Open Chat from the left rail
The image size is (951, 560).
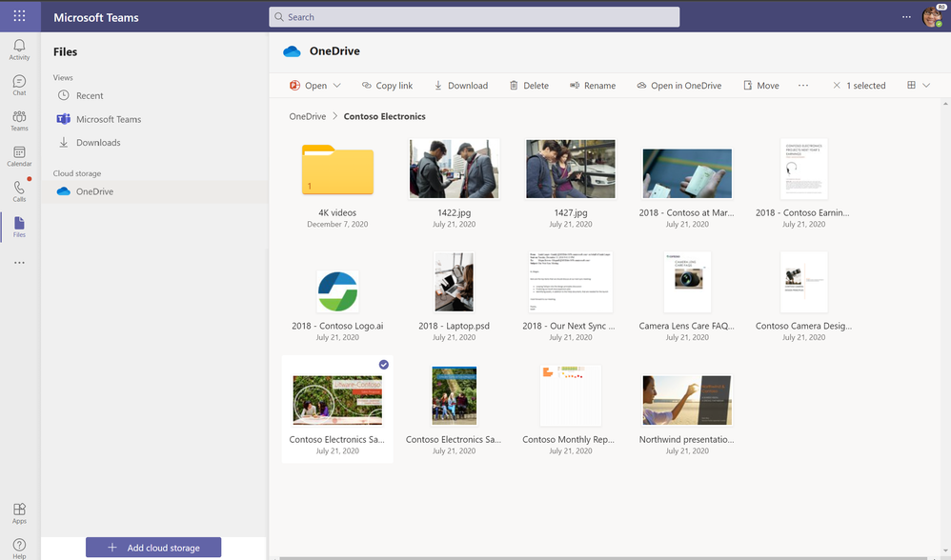coord(19,86)
